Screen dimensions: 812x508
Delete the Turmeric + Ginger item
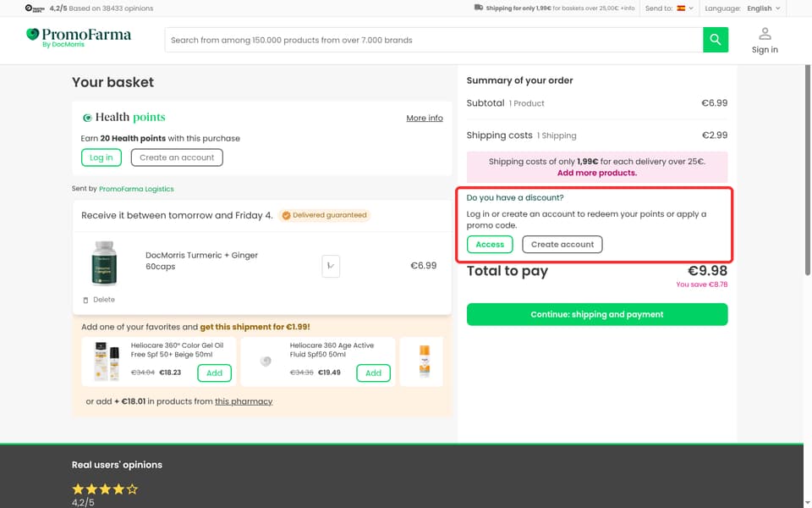99,300
